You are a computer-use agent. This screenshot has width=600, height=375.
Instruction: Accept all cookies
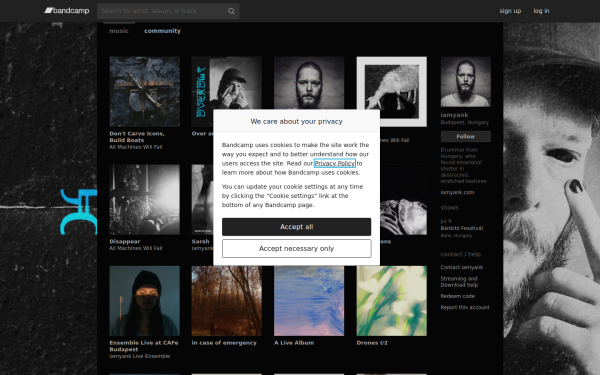click(x=297, y=227)
